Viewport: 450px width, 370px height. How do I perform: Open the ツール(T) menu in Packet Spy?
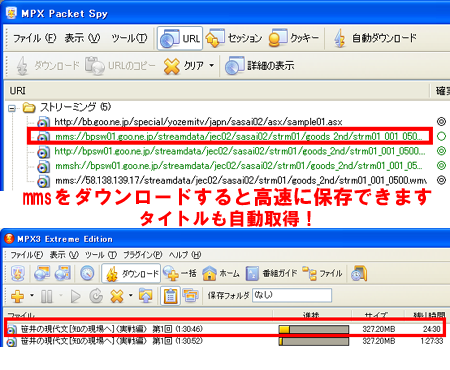pyautogui.click(x=129, y=38)
